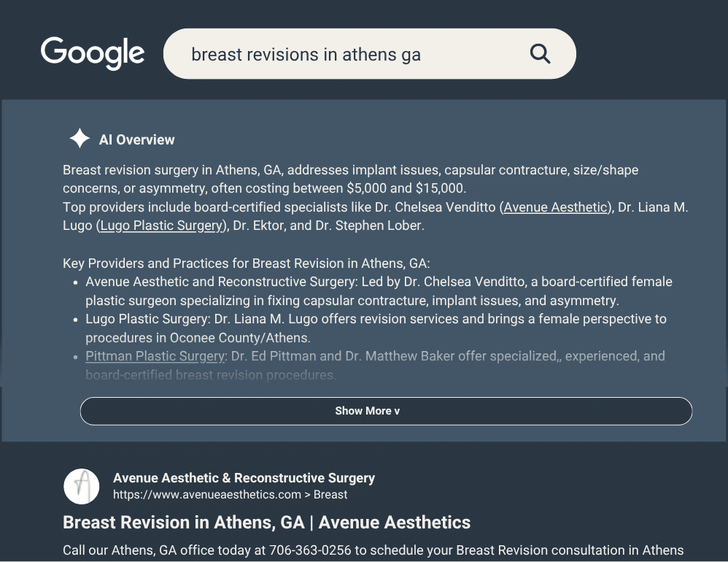Click the paragraph mentioning $5,000 and $15,000
Screen dimensions: 728x562
click(x=351, y=180)
